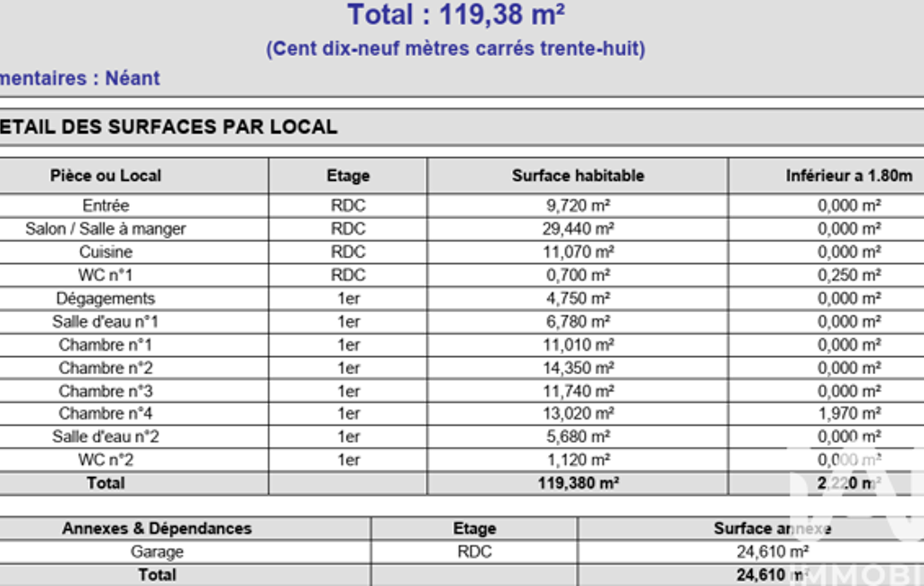Screen dimensions: 924x586
Task: Click the 'DETAIL DES SURFACES PAR LOCAL' section title
Action: (168, 127)
